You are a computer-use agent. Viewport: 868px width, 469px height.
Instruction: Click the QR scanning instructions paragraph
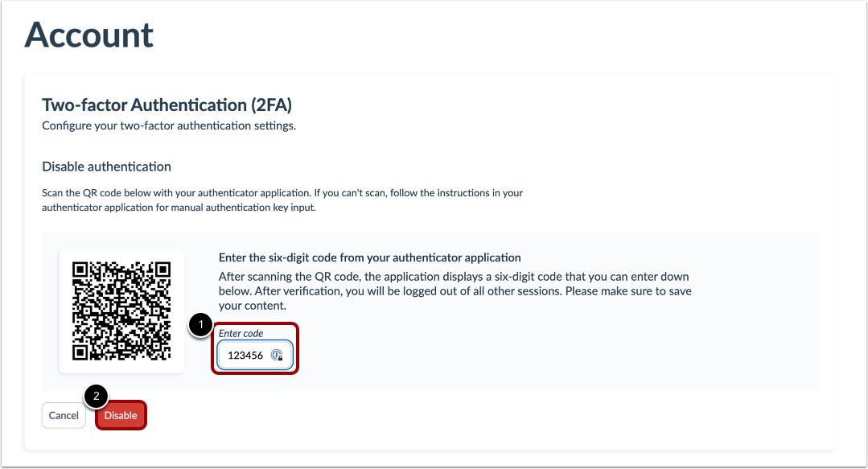(x=282, y=200)
